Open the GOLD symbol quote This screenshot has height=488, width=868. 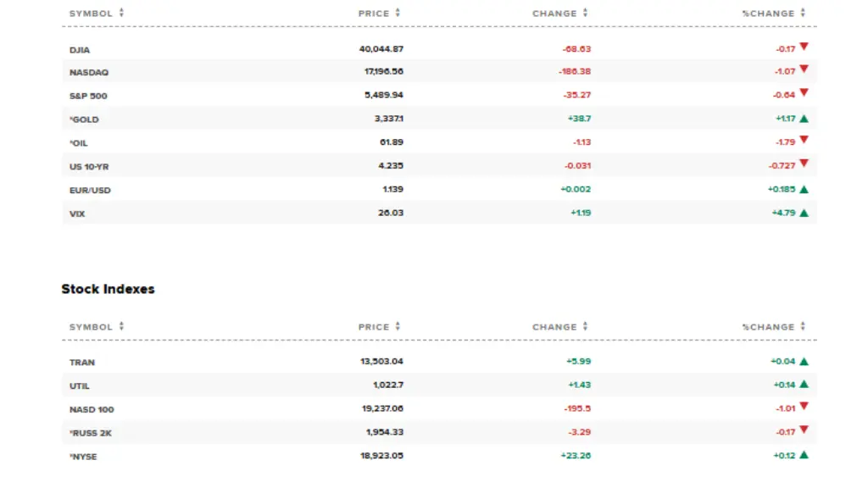[x=84, y=119]
